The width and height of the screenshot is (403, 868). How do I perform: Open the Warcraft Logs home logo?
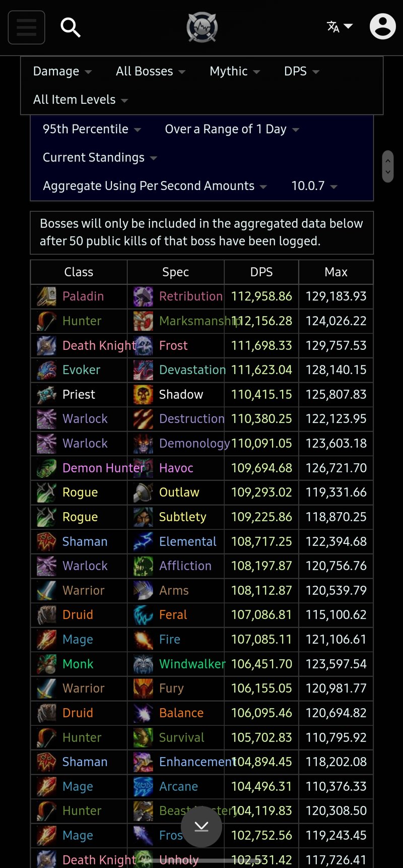pos(202,27)
